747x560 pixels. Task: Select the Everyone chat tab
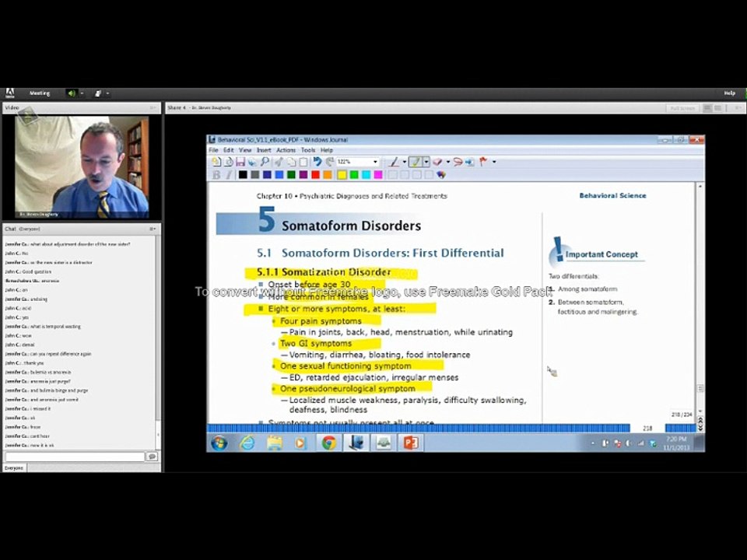pyautogui.click(x=14, y=468)
